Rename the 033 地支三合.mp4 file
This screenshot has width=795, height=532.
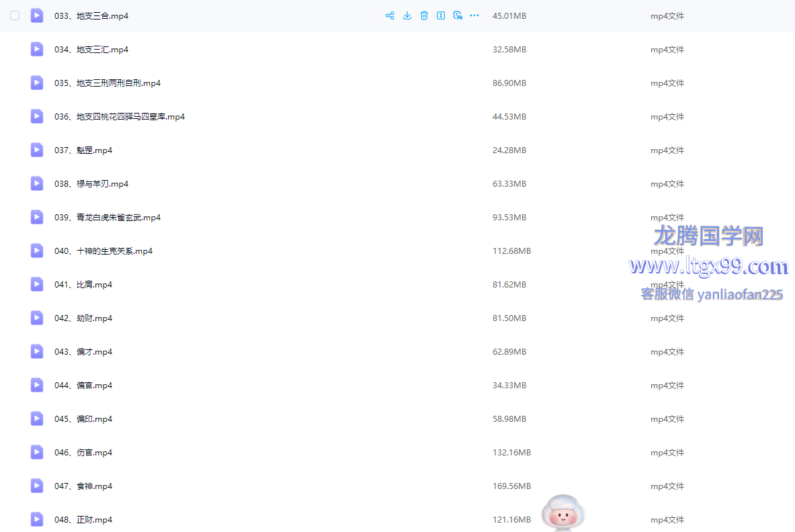(441, 15)
